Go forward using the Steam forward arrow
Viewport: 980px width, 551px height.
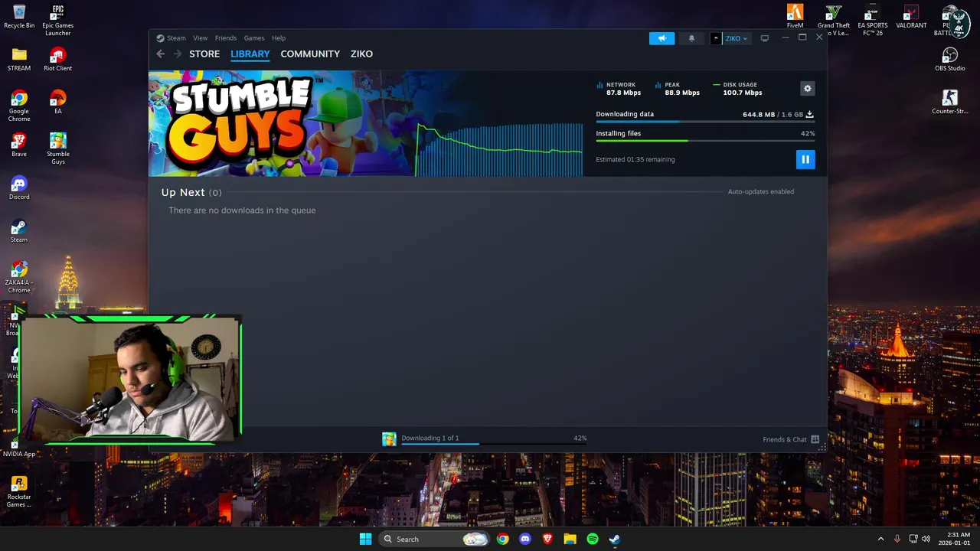coord(178,54)
